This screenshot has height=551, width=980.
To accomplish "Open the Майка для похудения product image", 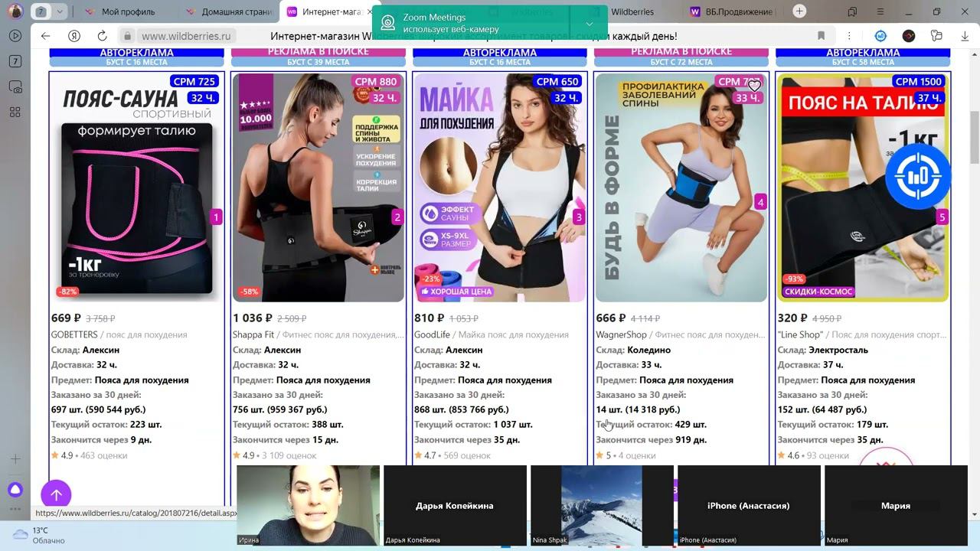I will (500, 187).
